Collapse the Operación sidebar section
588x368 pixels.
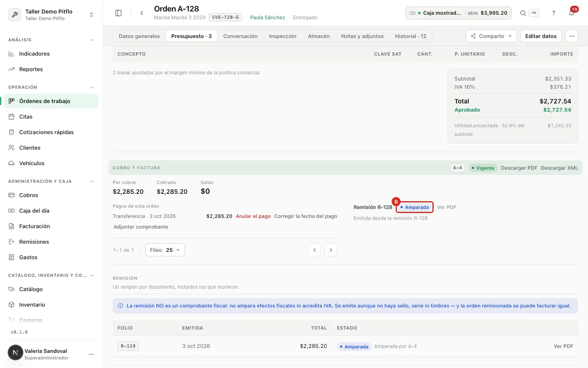click(92, 88)
